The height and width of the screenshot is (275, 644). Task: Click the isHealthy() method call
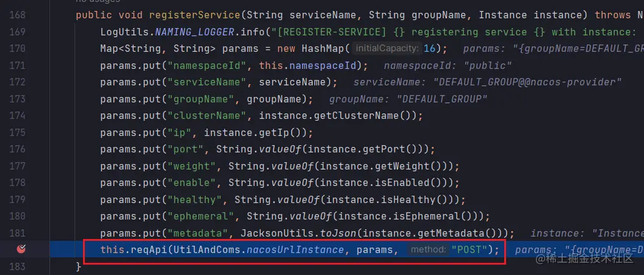pyautogui.click(x=414, y=199)
